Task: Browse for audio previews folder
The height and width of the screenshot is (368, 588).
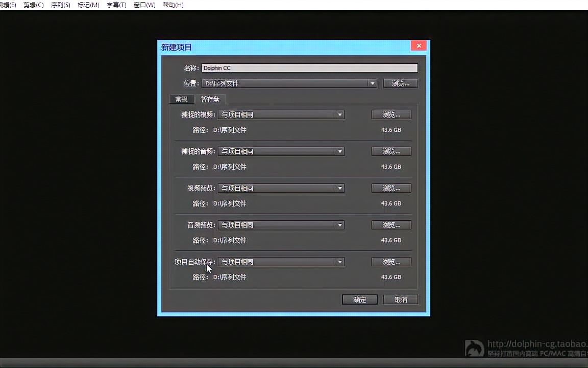Action: point(391,225)
